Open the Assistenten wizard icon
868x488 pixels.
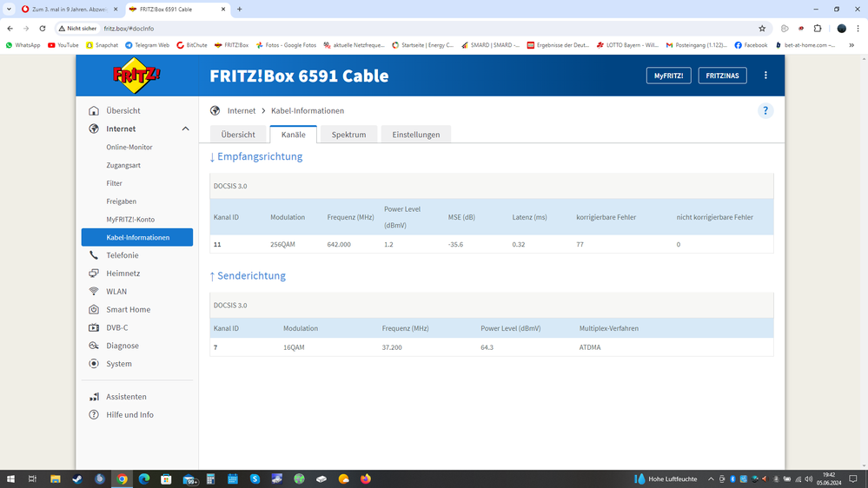94,397
